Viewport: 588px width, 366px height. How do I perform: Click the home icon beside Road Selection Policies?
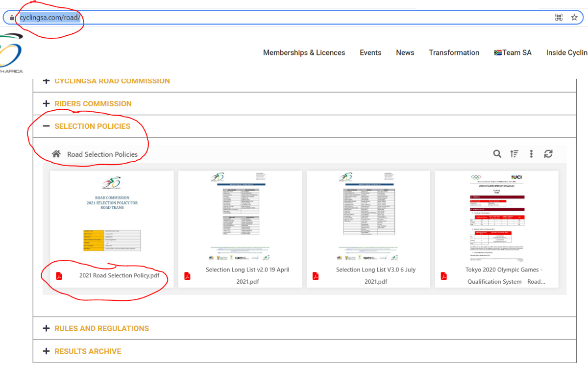click(x=56, y=154)
